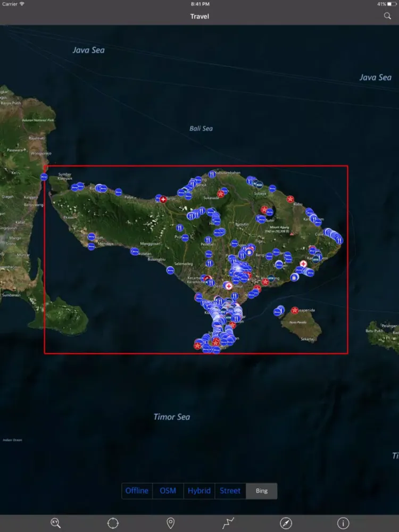Image resolution: width=399 pixels, height=532 pixels.
Task: Click the Bali Sea map label
Action: tap(201, 128)
